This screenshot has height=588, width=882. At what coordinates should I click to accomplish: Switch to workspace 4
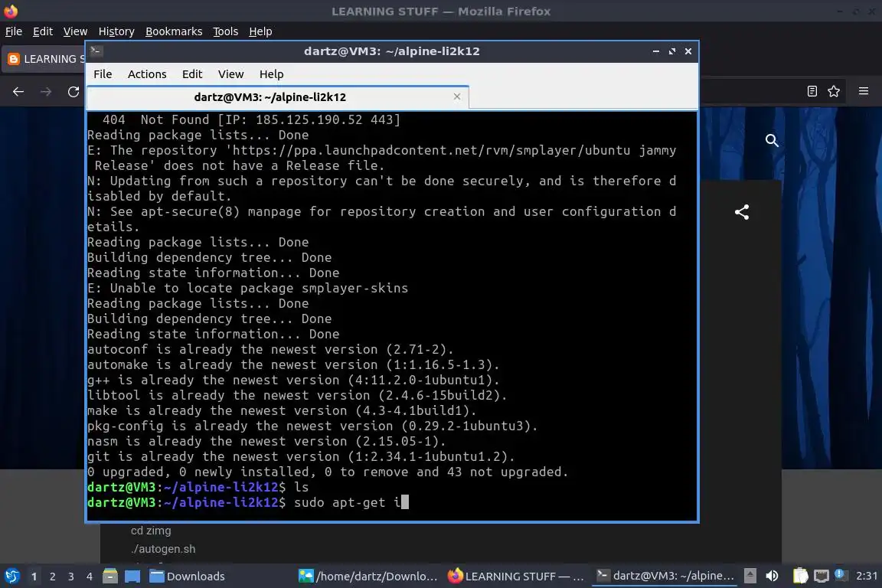[90, 577]
